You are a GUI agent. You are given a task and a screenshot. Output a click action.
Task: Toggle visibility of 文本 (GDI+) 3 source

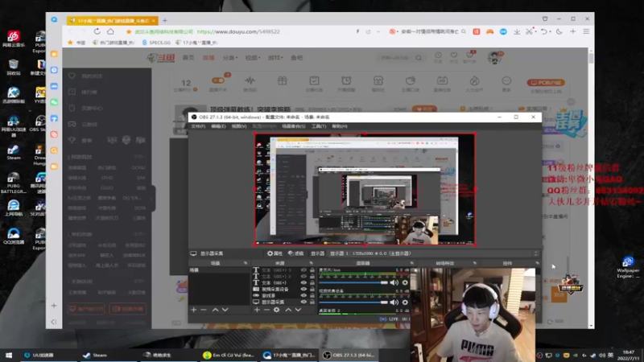pos(303,270)
